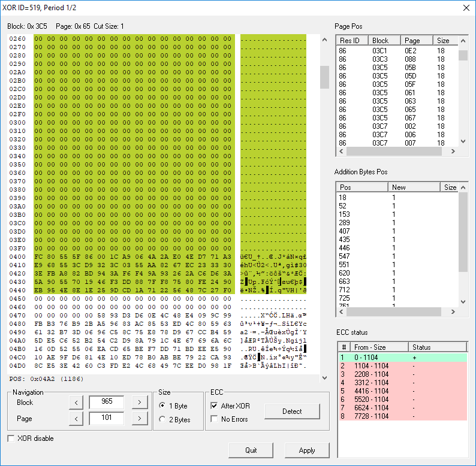The width and height of the screenshot is (476, 466).
Task: Click Addition Bytes Pos vertical scrollbar thumb
Action: tap(463, 232)
